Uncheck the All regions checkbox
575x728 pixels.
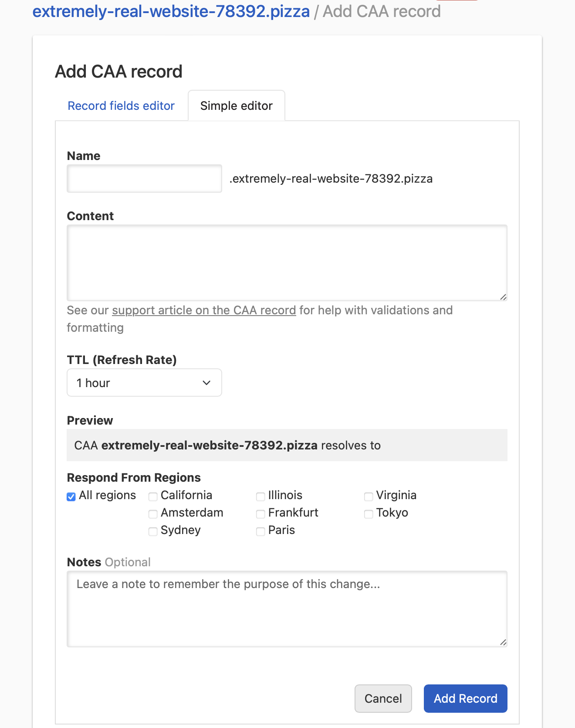click(x=71, y=497)
